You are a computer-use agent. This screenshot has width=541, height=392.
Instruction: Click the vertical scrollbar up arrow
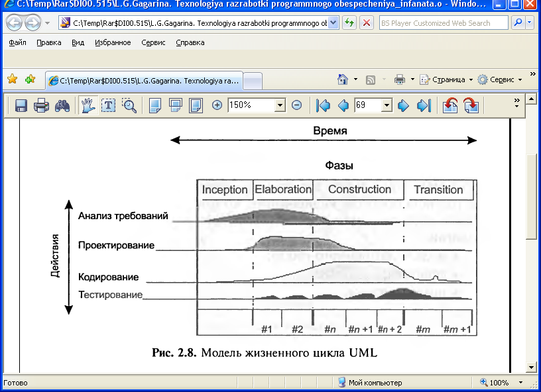pos(531,100)
